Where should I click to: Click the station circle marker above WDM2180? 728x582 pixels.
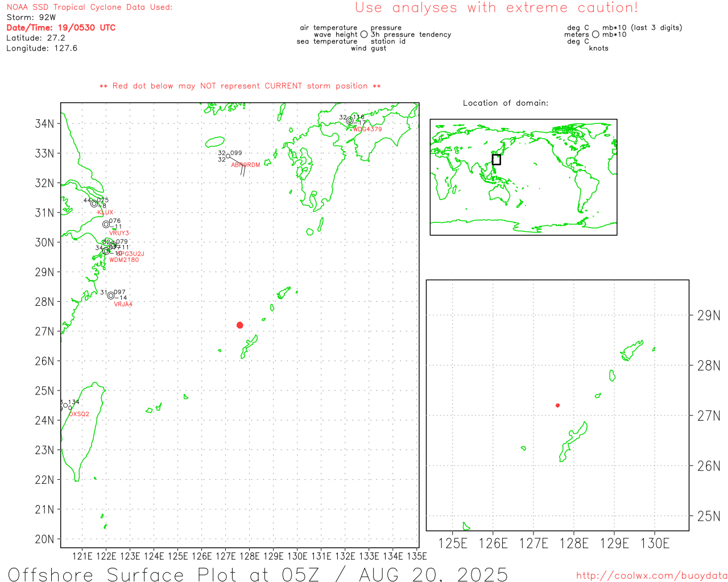point(106,251)
